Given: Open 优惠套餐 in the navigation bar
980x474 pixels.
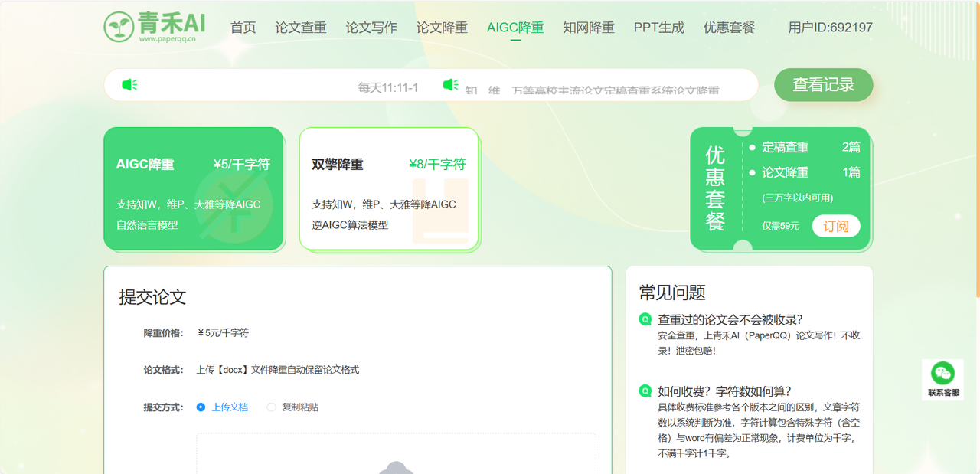Looking at the screenshot, I should pos(730,28).
